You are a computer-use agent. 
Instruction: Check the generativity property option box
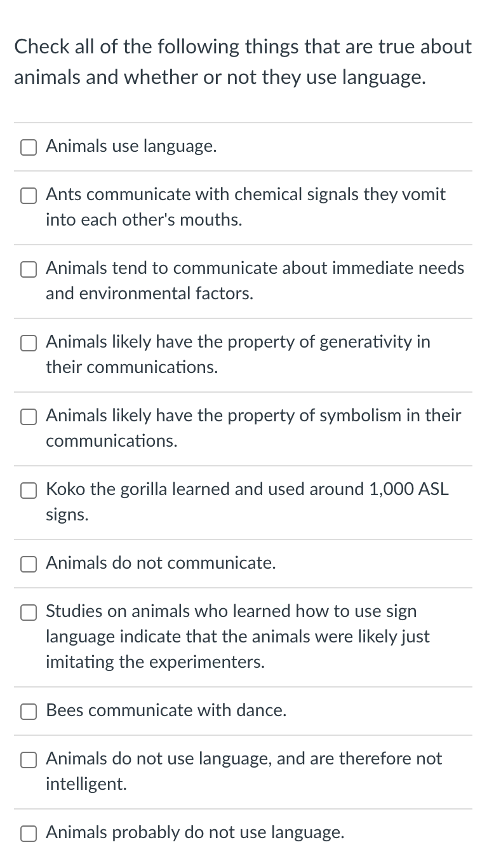click(x=29, y=343)
